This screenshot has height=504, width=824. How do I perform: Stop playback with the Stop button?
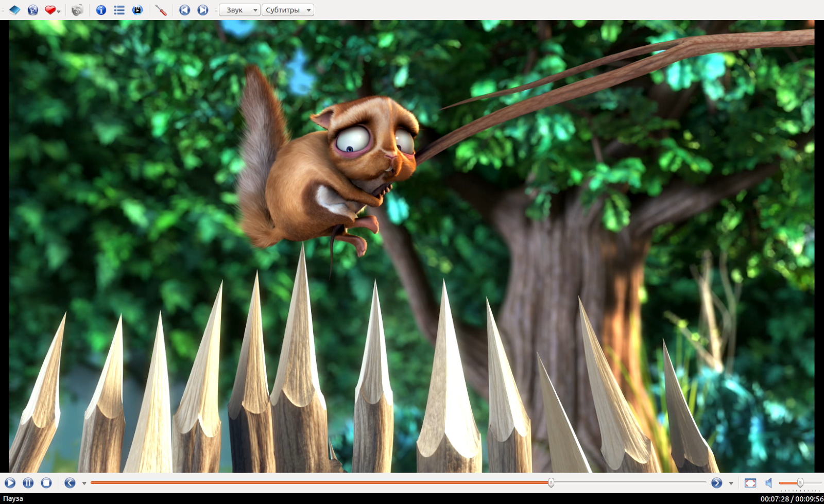46,482
